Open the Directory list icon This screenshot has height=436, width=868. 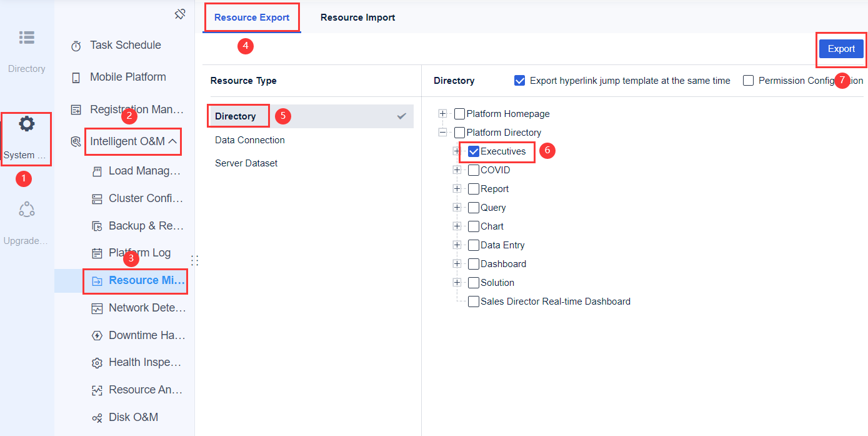[x=26, y=38]
